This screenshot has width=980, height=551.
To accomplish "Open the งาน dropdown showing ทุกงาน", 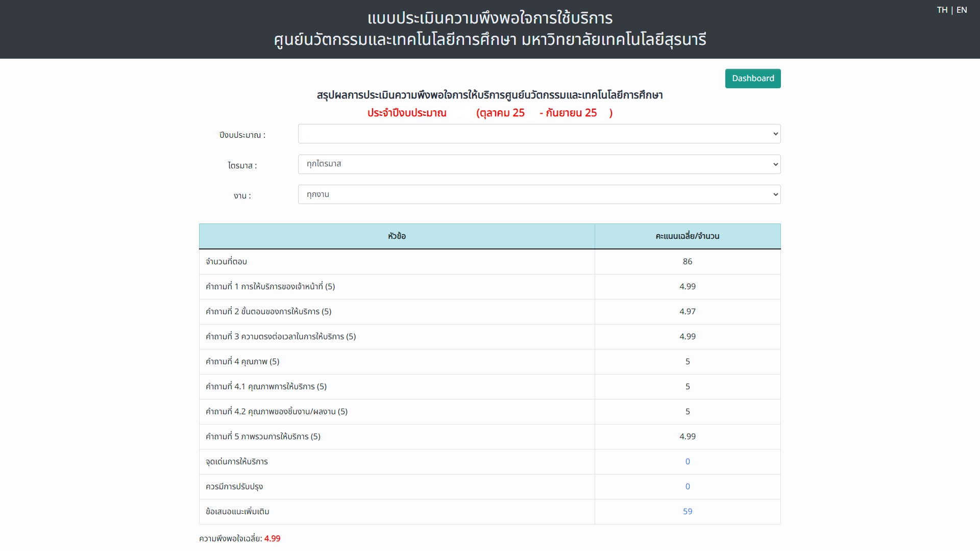I will tap(539, 194).
